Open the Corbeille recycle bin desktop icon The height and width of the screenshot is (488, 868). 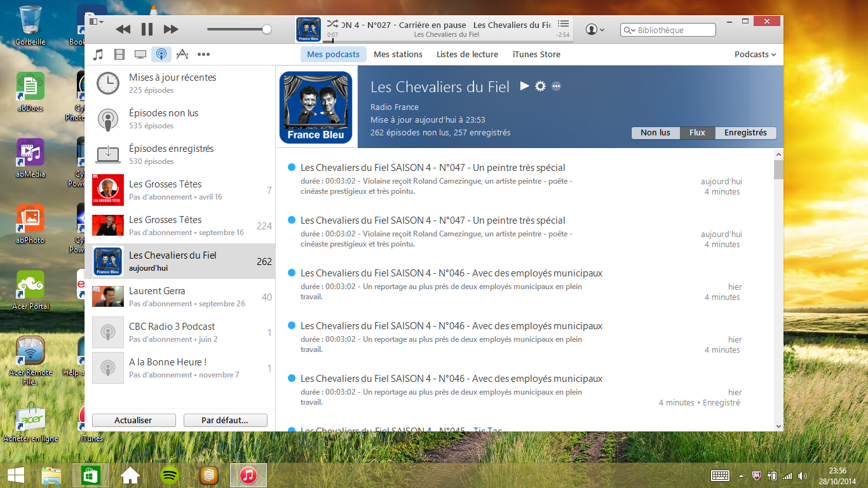pos(31,26)
